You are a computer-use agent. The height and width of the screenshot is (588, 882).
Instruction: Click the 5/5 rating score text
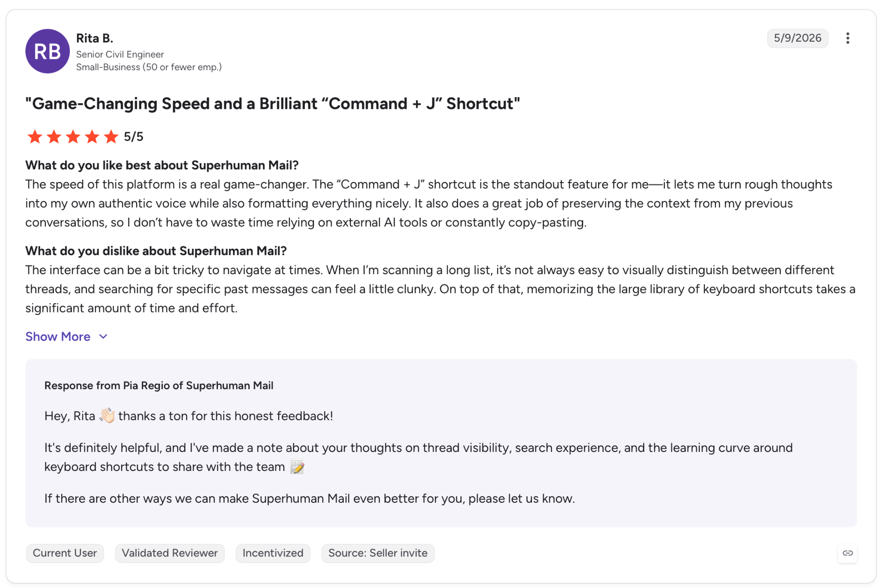point(134,137)
